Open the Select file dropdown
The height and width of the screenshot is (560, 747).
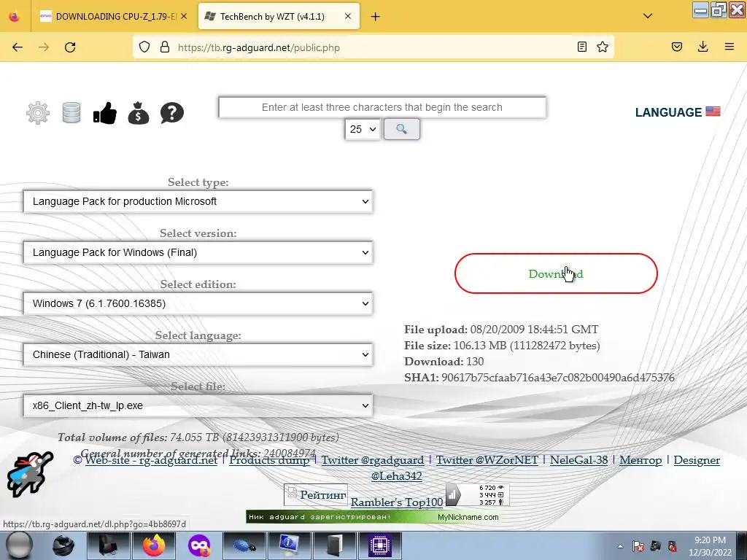pyautogui.click(x=198, y=405)
